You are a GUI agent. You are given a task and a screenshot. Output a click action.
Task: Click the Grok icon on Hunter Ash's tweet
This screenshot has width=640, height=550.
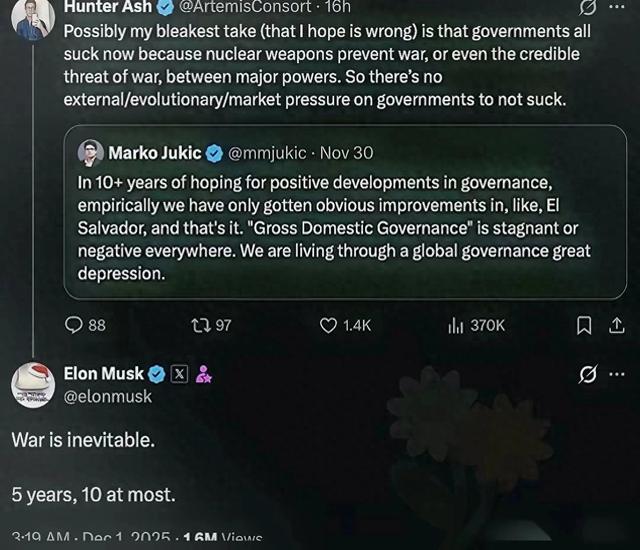tap(588, 6)
